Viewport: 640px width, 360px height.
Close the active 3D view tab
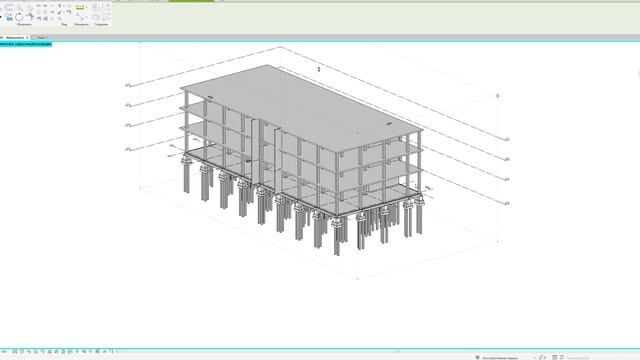(27, 38)
